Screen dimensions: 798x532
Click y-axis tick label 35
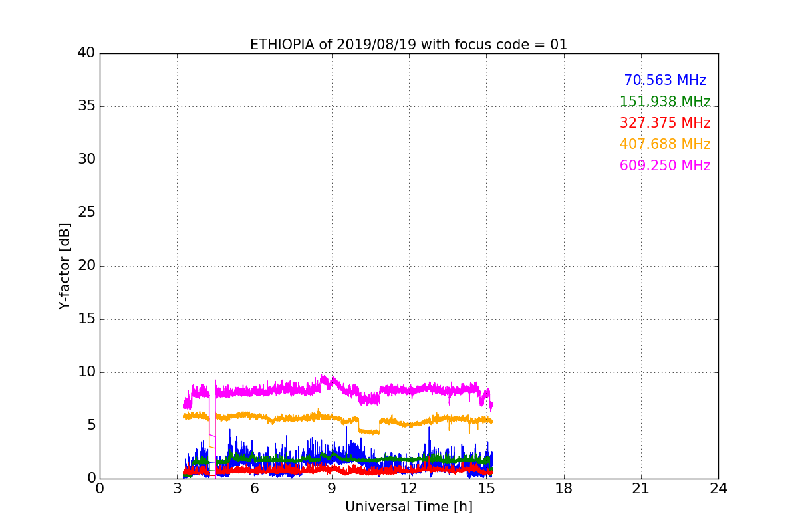[86, 106]
